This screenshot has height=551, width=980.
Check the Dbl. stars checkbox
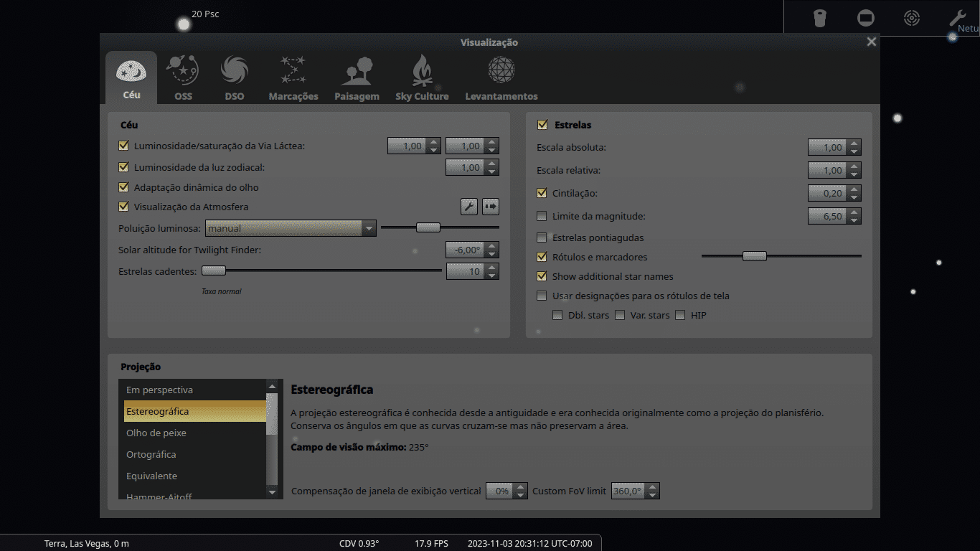coord(557,315)
